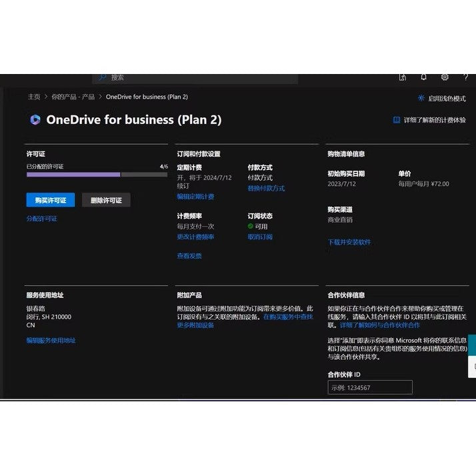Click the 购买许可证 button

coord(51,200)
